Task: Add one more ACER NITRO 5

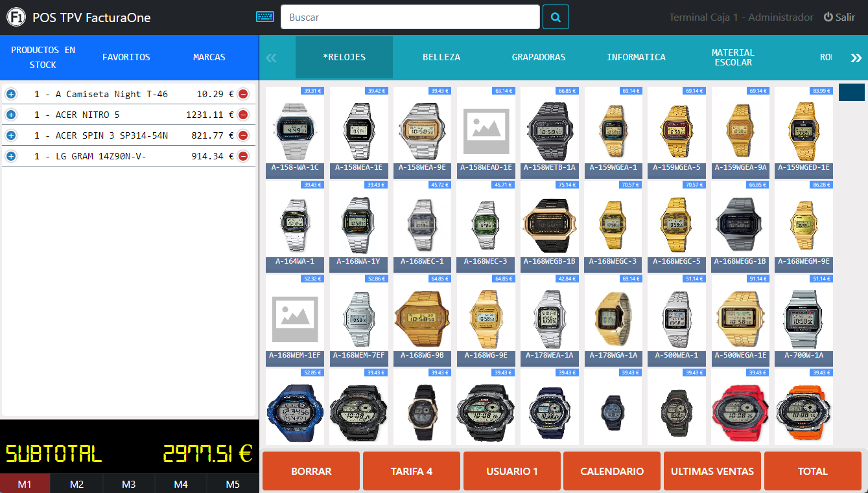Action: point(10,115)
